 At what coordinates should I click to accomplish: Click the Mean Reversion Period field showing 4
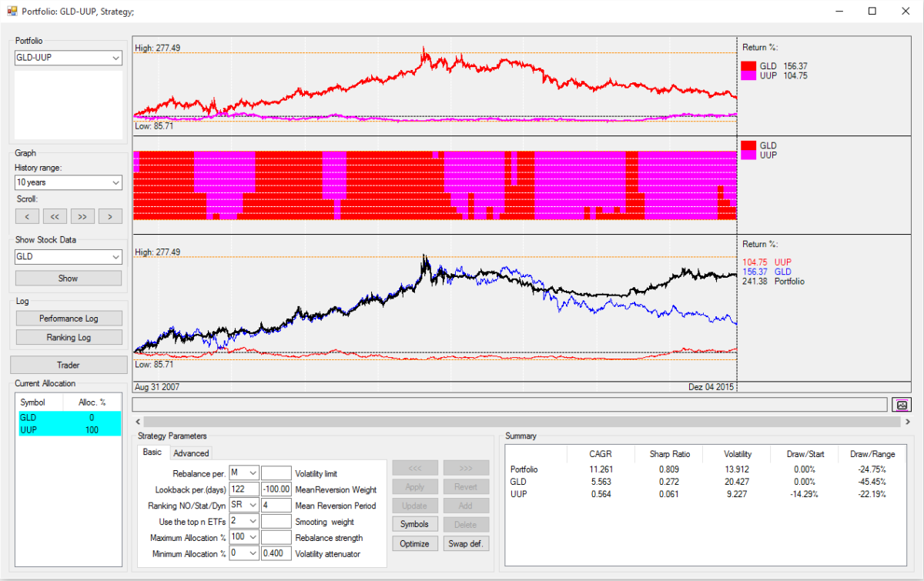[276, 506]
